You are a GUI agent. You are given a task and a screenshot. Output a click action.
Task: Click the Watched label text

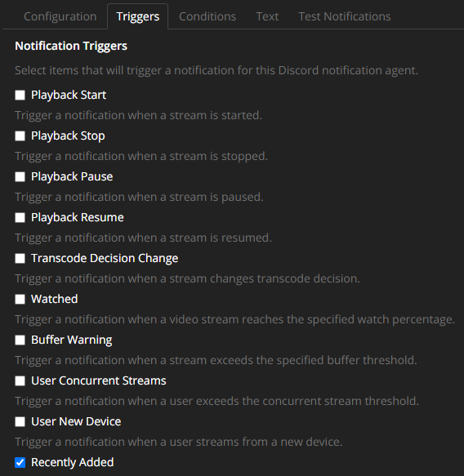pyautogui.click(x=55, y=299)
